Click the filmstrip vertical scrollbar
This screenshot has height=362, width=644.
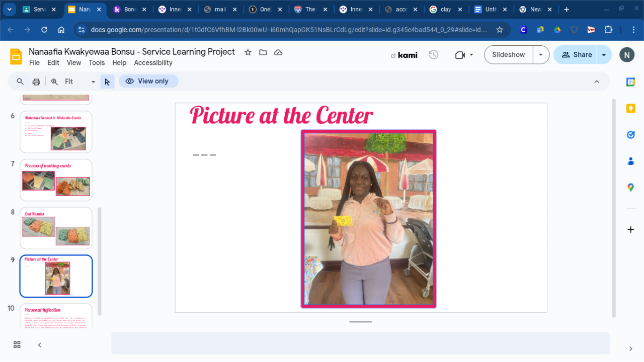(x=99, y=261)
